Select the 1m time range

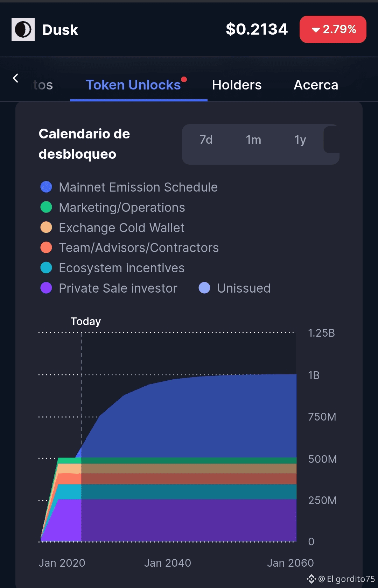(x=253, y=140)
